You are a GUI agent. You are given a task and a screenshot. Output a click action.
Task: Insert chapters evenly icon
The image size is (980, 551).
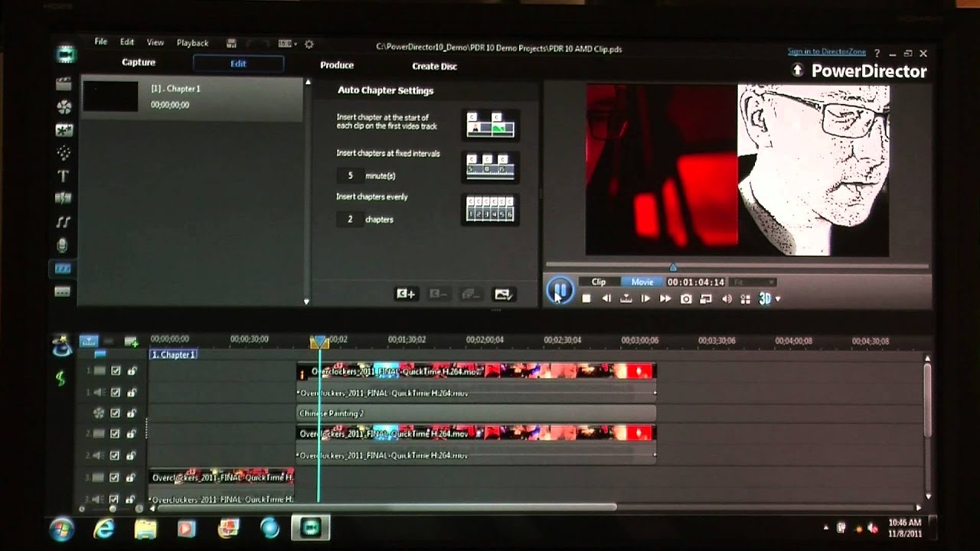492,209
